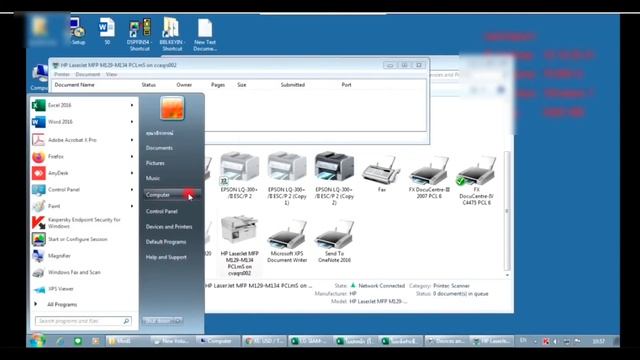Expand the Paint jump list arrow
This screenshot has width=640, height=360.
132,206
